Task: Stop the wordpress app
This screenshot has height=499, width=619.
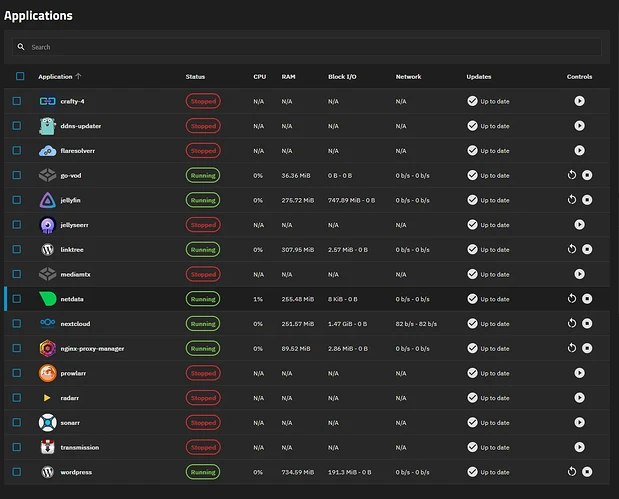Action: click(587, 472)
